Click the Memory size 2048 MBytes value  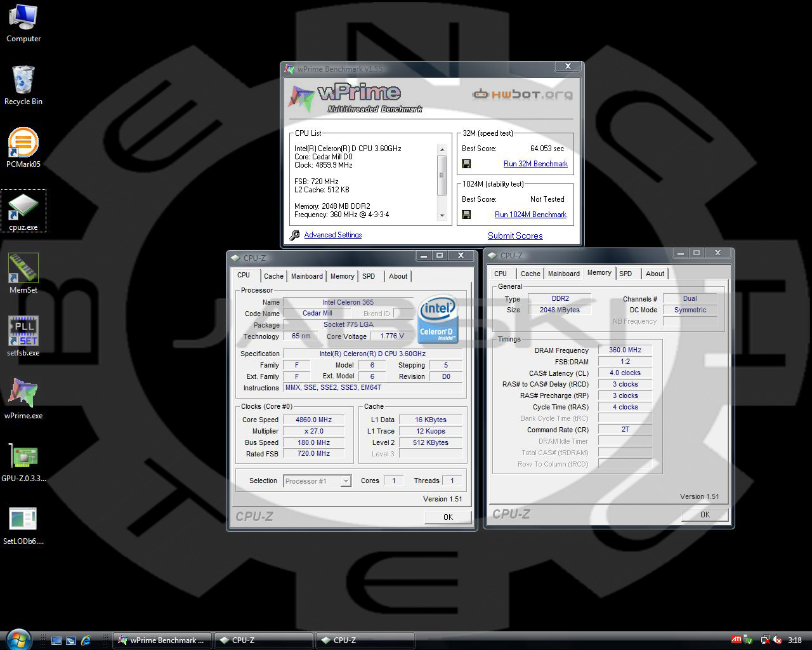tap(560, 310)
